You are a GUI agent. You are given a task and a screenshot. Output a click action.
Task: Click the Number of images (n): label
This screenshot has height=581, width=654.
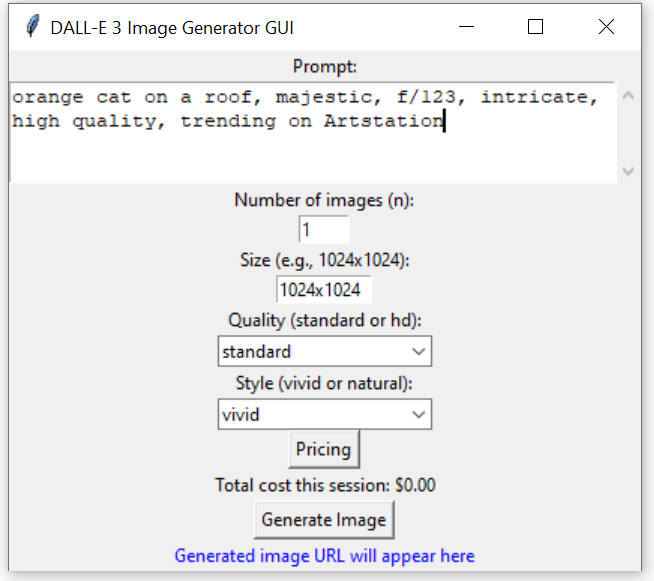pyautogui.click(x=324, y=200)
